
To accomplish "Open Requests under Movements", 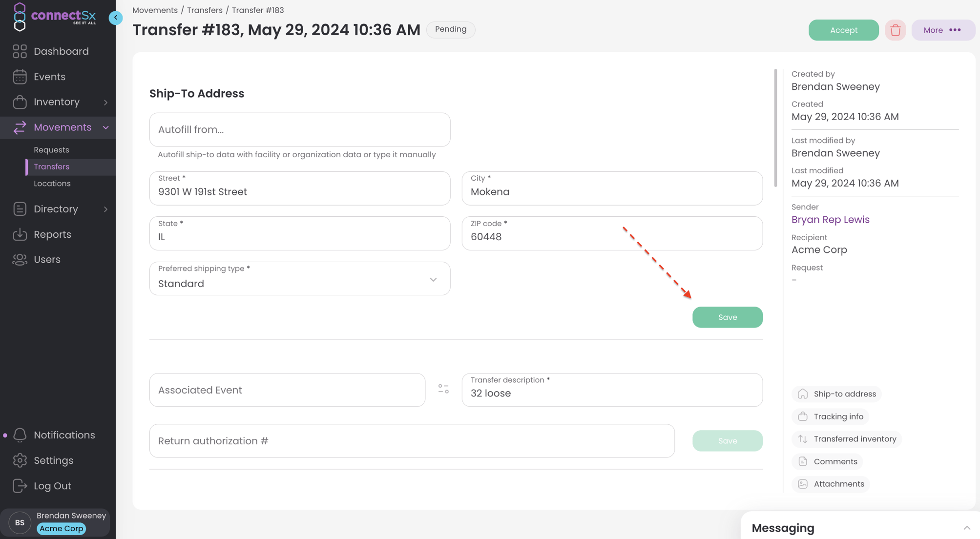I will [51, 150].
